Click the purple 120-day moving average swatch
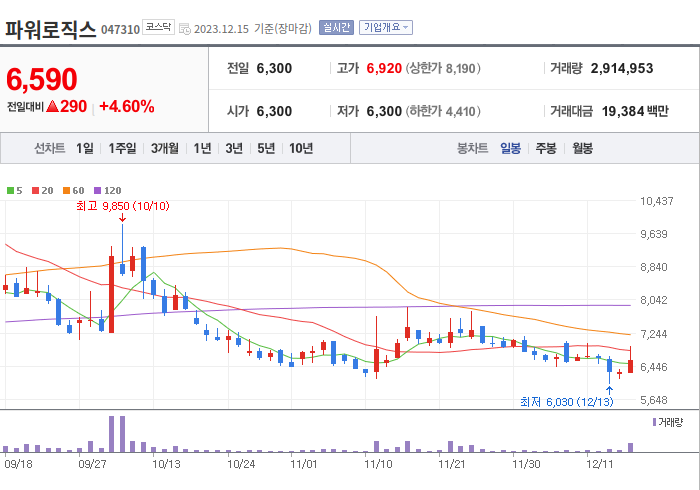This screenshot has height=490, width=700. [x=97, y=191]
